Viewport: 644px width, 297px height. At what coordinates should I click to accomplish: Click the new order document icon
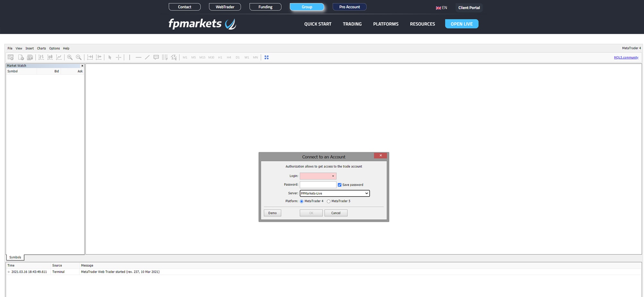click(21, 57)
